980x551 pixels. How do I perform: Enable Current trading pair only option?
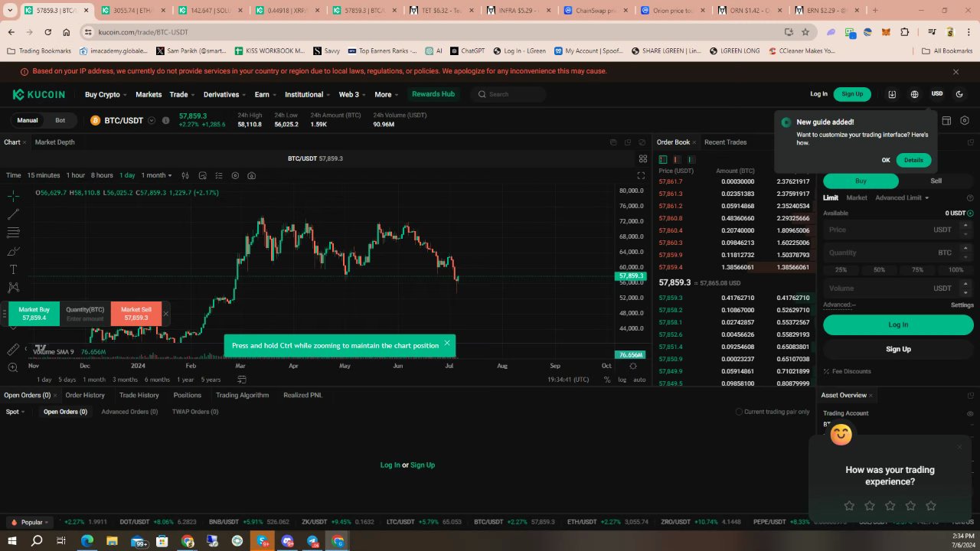[x=739, y=412]
